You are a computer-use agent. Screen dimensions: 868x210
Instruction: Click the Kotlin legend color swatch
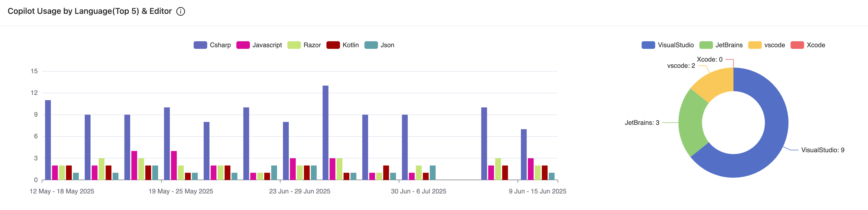pos(333,45)
